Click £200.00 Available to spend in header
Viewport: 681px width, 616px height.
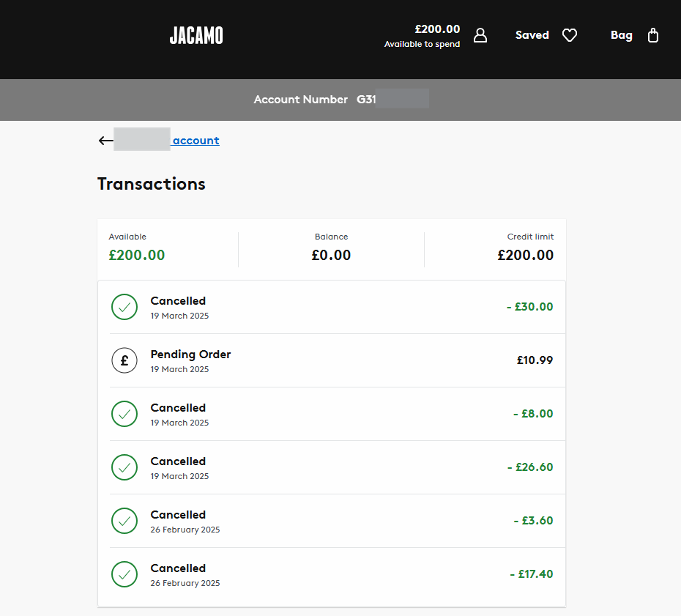click(x=423, y=36)
